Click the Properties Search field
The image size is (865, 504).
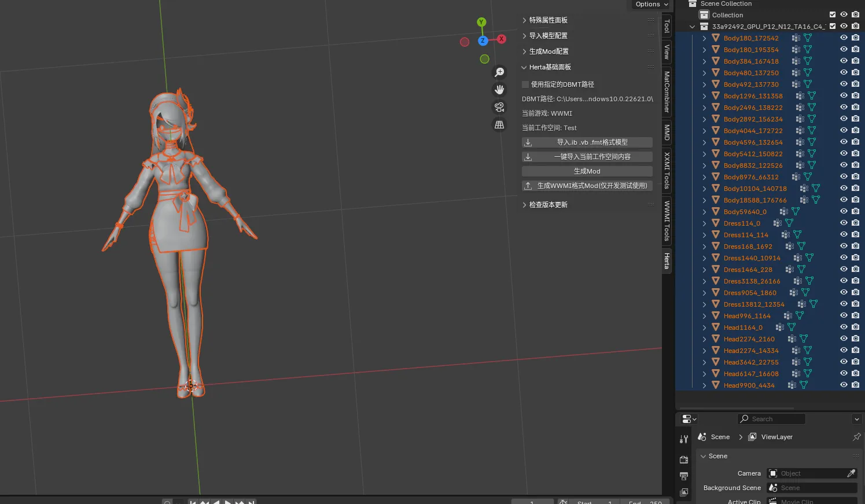point(772,419)
